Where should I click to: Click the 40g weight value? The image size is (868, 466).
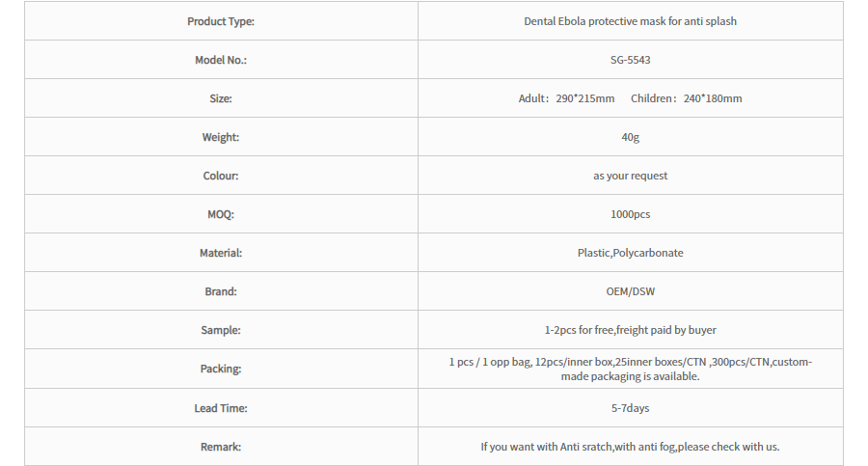point(630,137)
